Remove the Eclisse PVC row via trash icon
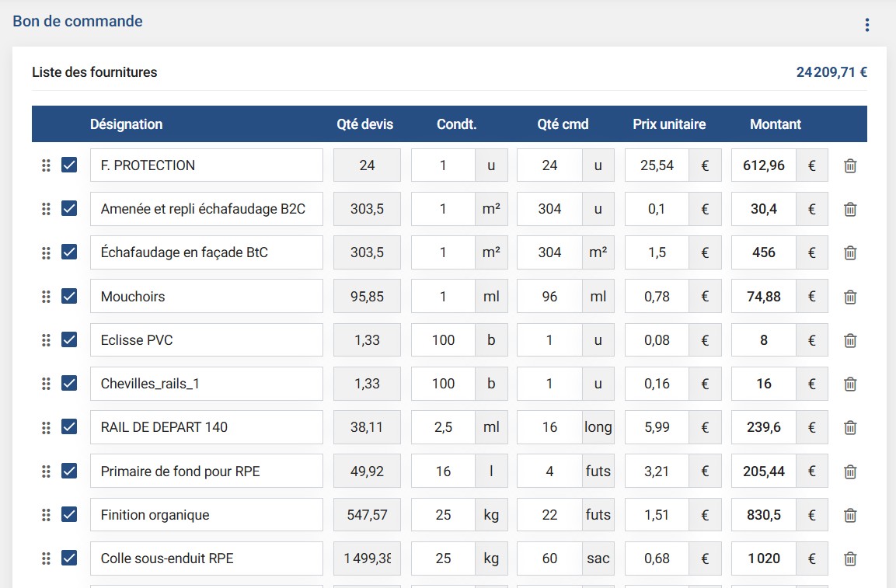Image resolution: width=896 pixels, height=588 pixels. coord(850,340)
